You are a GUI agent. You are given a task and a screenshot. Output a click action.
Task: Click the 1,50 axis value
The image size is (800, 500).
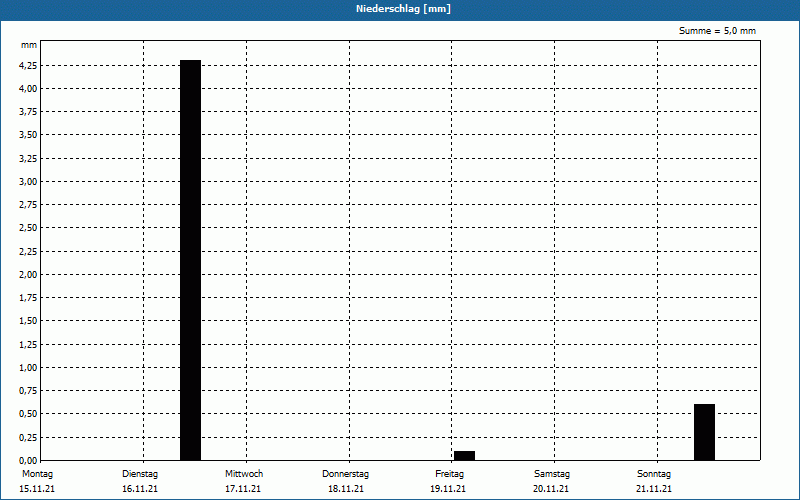click(28, 321)
